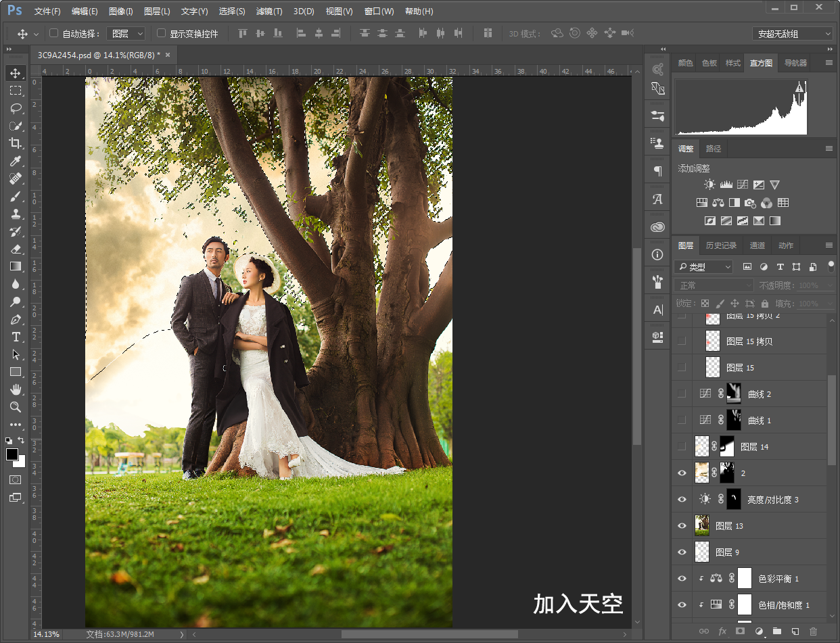This screenshot has height=643, width=840.
Task: Switch to the 导航器 tab
Action: (x=795, y=63)
